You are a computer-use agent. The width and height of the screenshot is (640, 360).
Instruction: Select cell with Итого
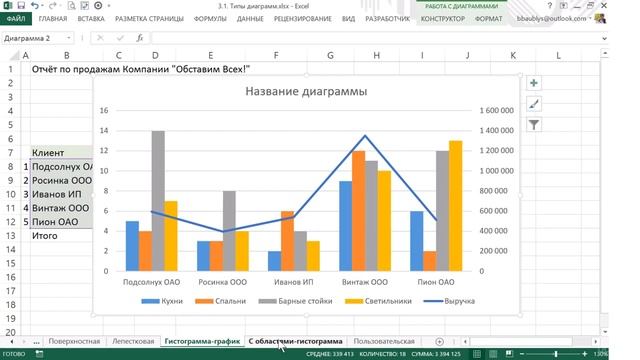pos(62,236)
